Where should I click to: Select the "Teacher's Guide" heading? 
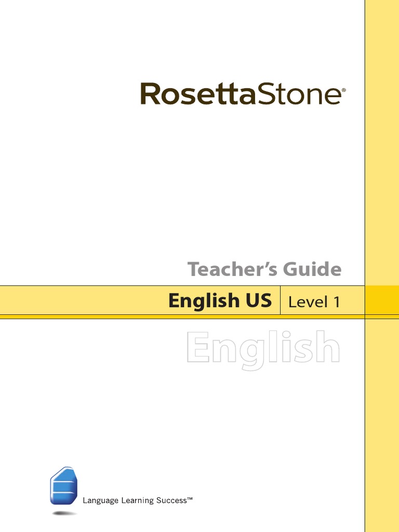coord(264,270)
